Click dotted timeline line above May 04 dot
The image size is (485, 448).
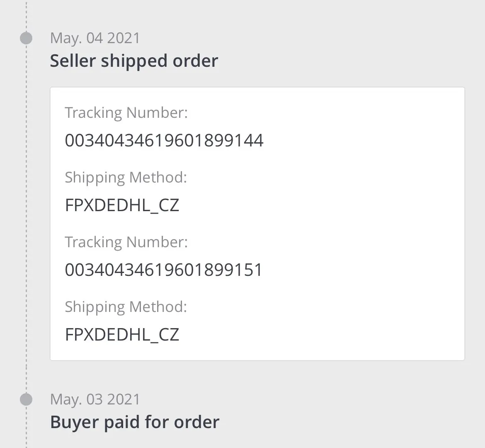pos(26,15)
